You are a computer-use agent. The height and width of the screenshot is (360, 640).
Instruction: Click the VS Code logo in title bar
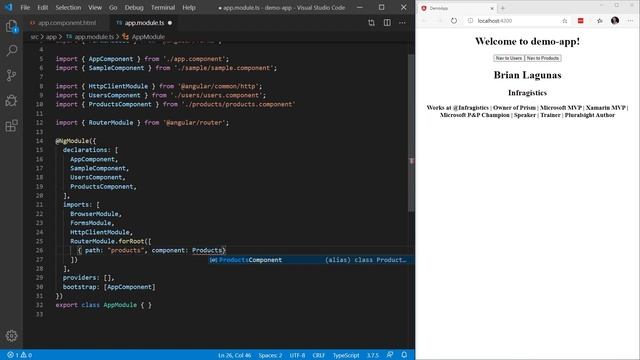click(9, 7)
